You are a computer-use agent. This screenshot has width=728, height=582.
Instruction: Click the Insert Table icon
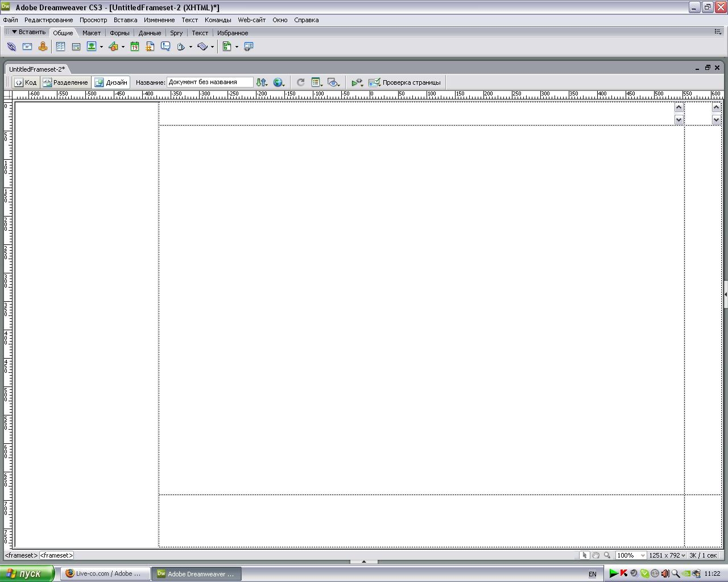60,47
